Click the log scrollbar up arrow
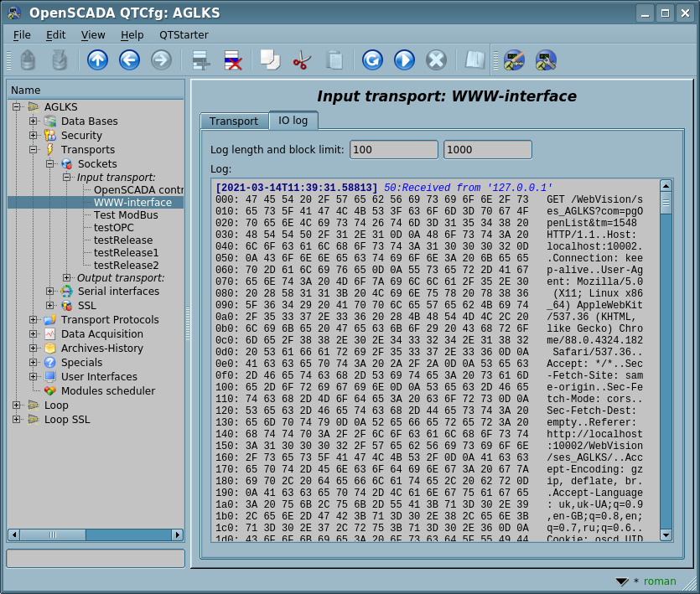The image size is (700, 594). (666, 186)
